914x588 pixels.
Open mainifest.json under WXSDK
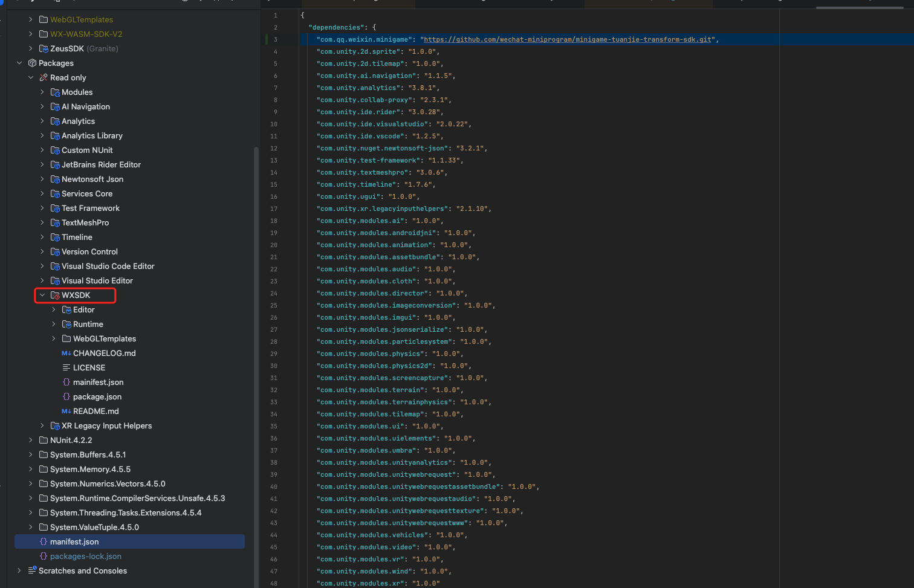[x=98, y=383]
